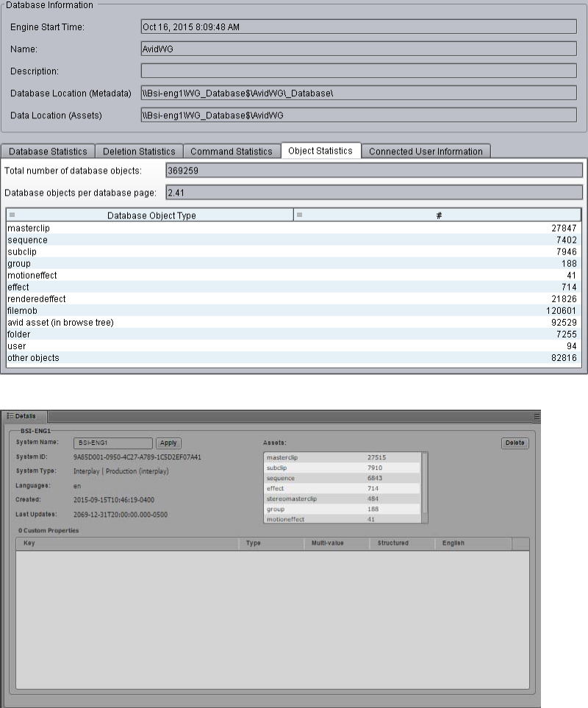
Task: Click the System Name input field
Action: click(x=112, y=443)
